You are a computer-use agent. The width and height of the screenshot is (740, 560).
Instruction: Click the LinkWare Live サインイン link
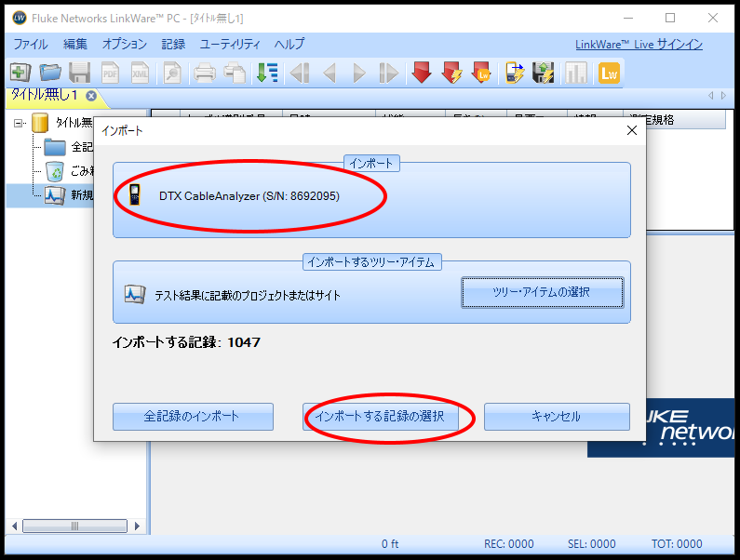(639, 45)
